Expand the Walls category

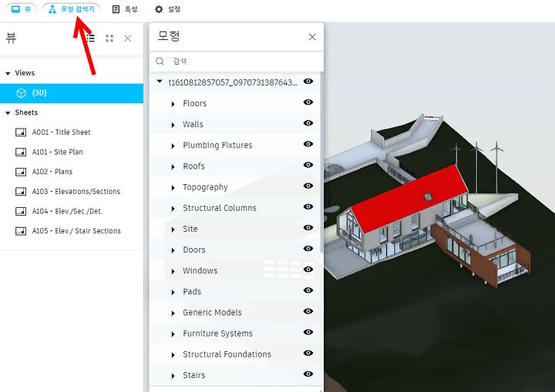click(173, 125)
